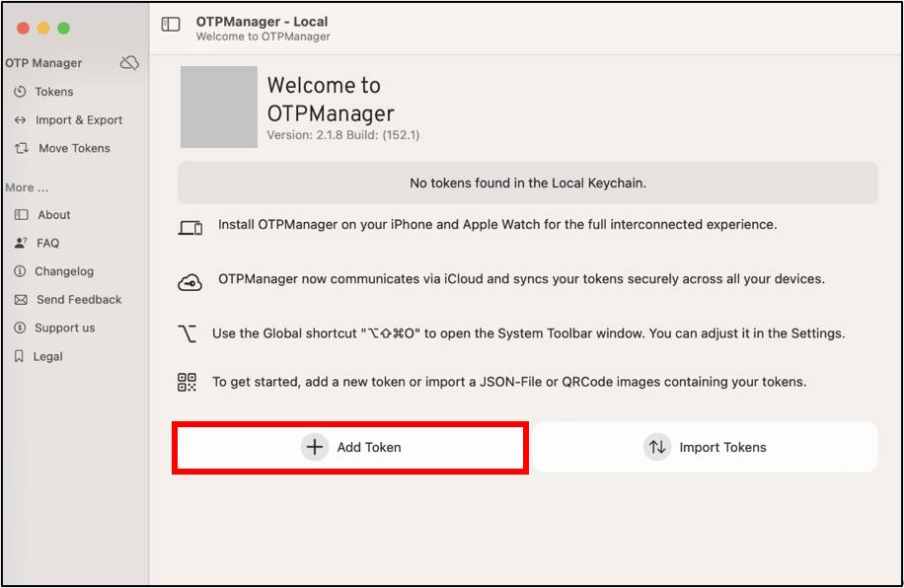This screenshot has height=588, width=904.
Task: Click the QR code icon in getting started row
Action: click(187, 382)
